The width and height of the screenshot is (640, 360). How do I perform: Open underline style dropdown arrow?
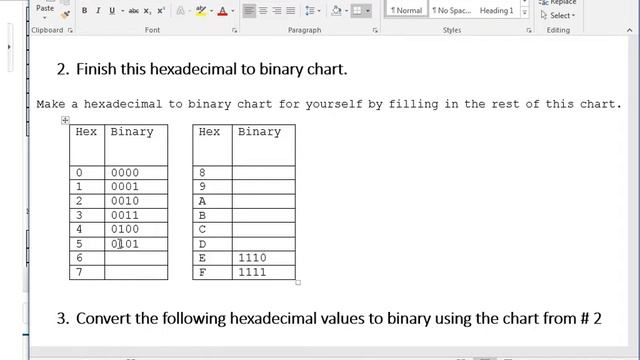(x=122, y=11)
